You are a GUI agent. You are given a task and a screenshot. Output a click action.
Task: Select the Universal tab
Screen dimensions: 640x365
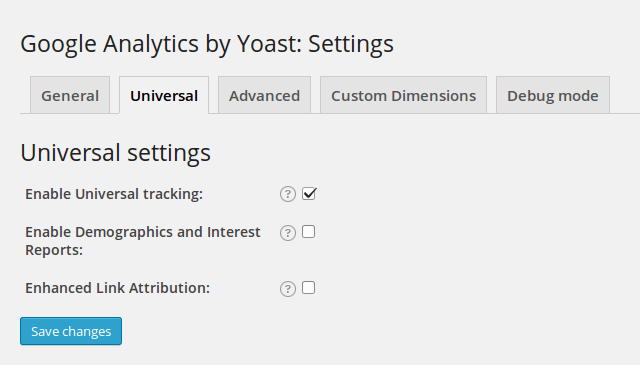164,95
